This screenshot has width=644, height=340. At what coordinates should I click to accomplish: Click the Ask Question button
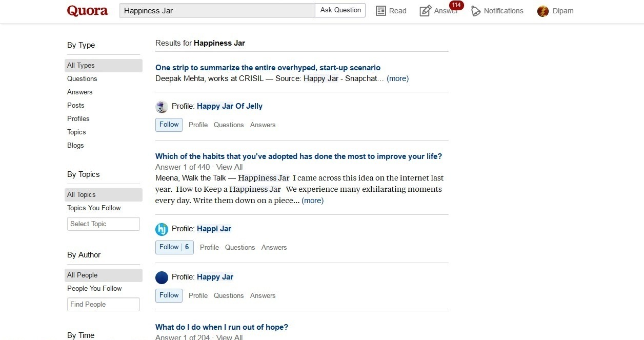(340, 10)
